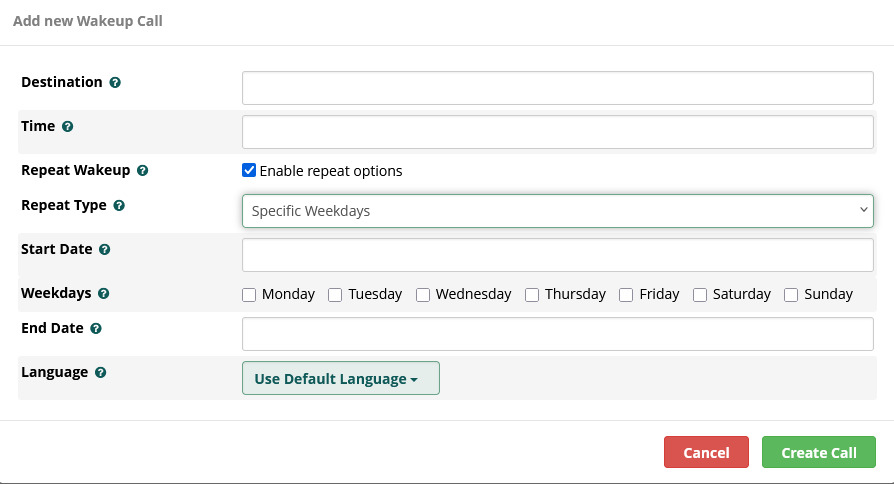The height and width of the screenshot is (484, 894).
Task: Select the Sunday checkbox
Action: tap(791, 295)
